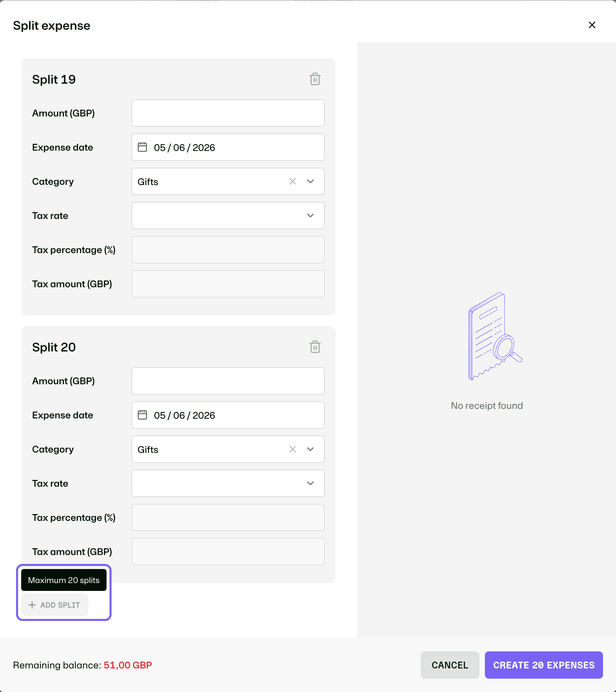
Task: Click the 05 / 06 / 2026 date in Split 19
Action: point(184,148)
